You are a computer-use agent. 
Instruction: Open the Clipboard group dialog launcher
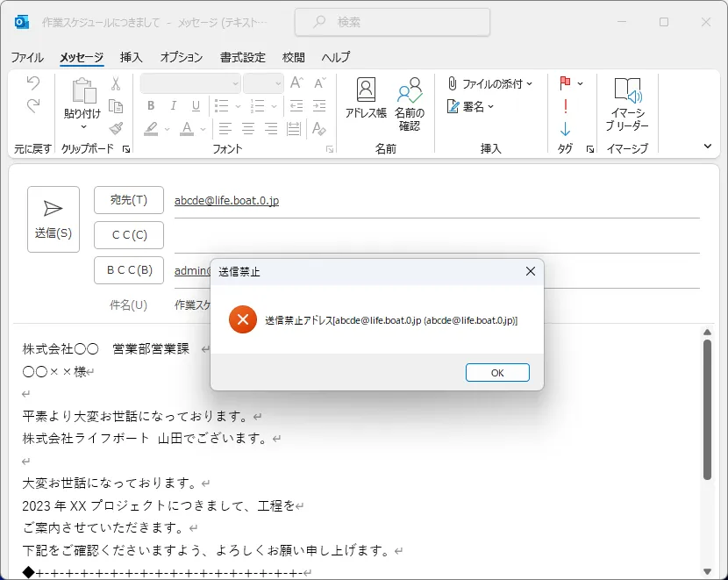click(125, 149)
